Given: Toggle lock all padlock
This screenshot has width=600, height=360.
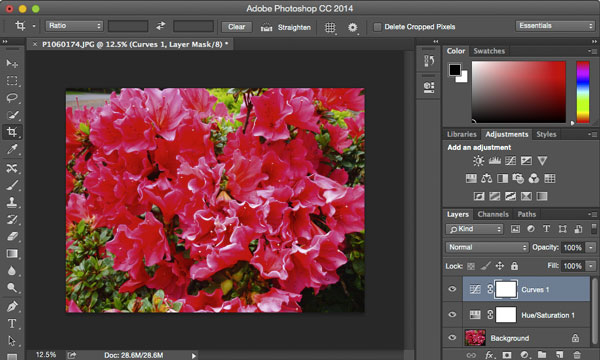Looking at the screenshot, I should click(x=514, y=266).
